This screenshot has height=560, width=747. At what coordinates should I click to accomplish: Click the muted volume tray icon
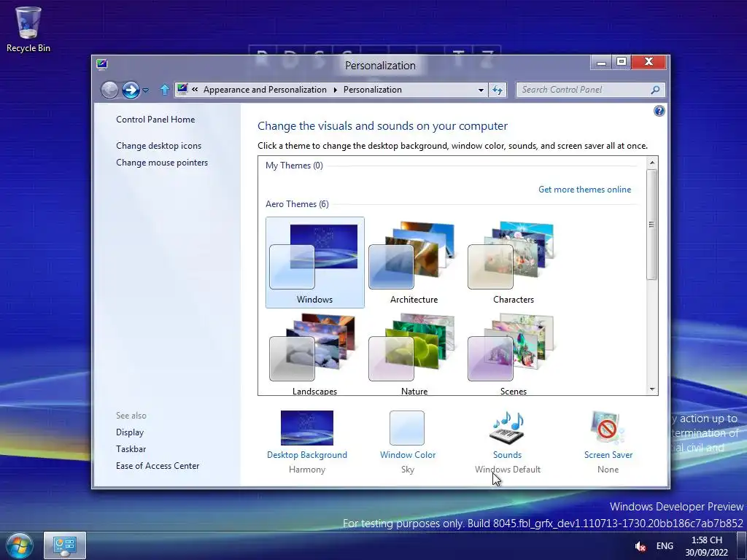(640, 546)
